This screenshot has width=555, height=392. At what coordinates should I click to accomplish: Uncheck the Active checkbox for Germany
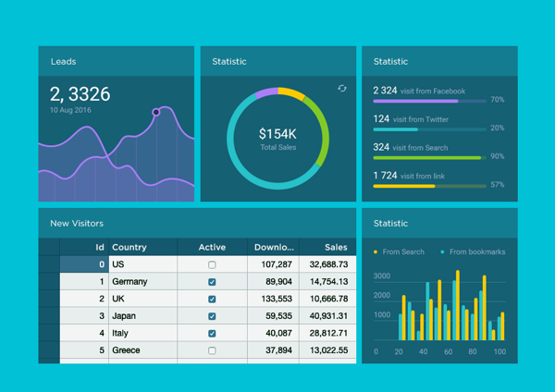click(212, 282)
